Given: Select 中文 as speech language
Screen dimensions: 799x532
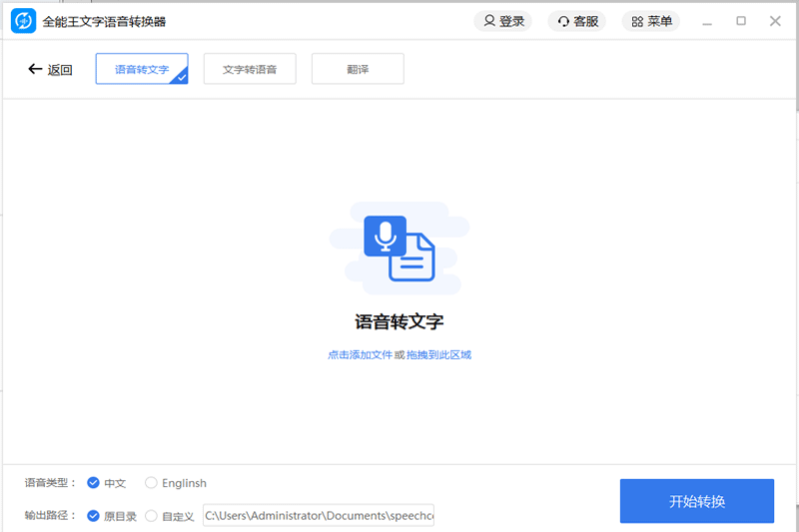Looking at the screenshot, I should coord(94,483).
